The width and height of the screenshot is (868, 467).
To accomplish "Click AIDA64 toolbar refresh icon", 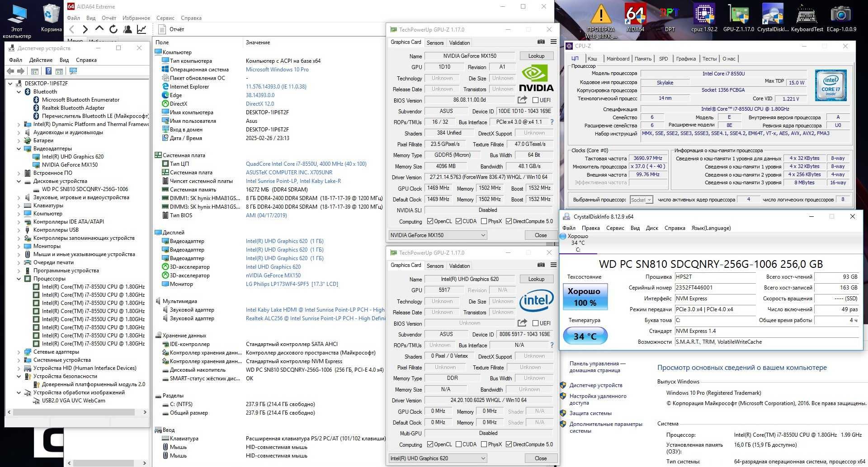I will [x=113, y=29].
